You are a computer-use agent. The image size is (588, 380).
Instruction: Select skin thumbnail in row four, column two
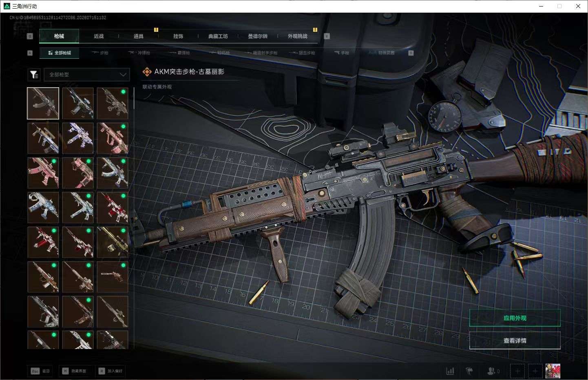click(x=78, y=208)
